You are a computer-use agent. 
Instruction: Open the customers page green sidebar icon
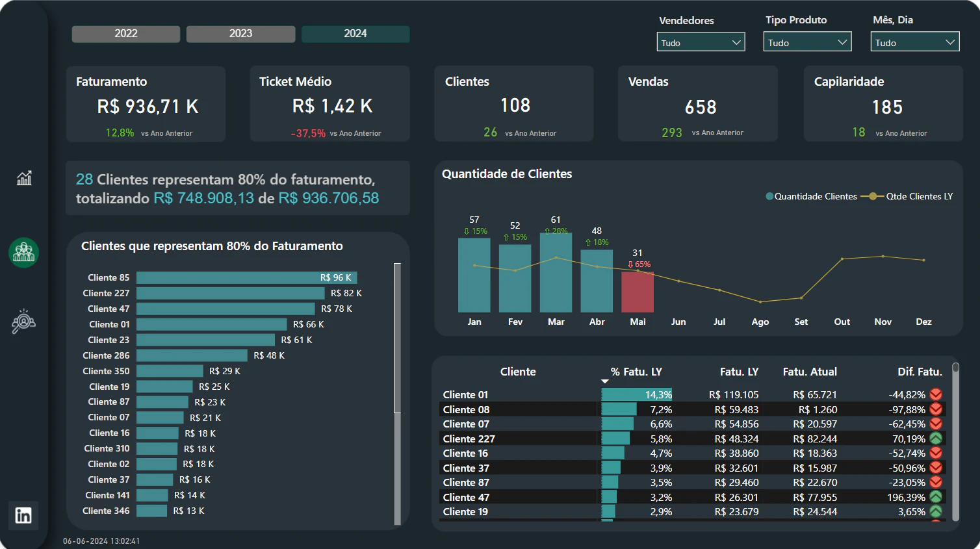24,252
